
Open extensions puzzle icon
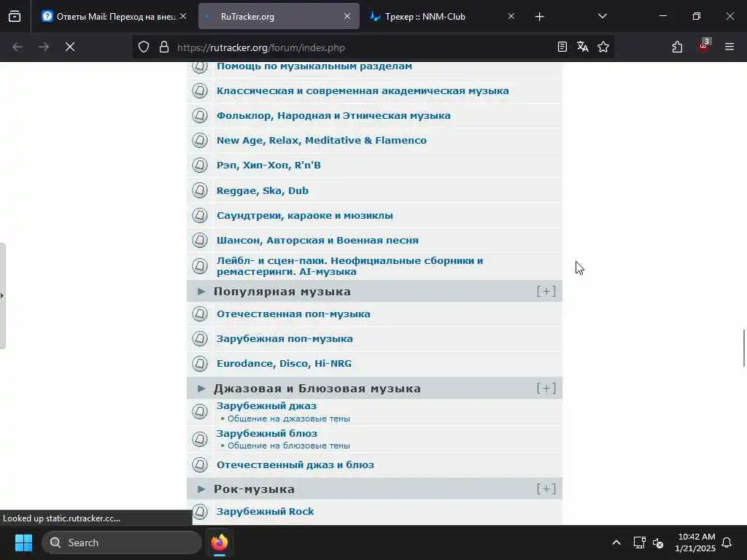677,47
